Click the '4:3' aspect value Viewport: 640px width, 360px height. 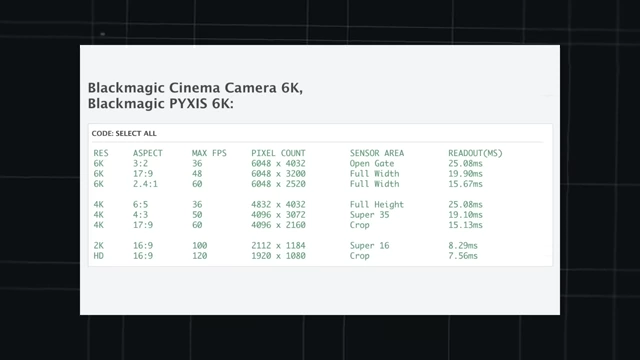140,215
